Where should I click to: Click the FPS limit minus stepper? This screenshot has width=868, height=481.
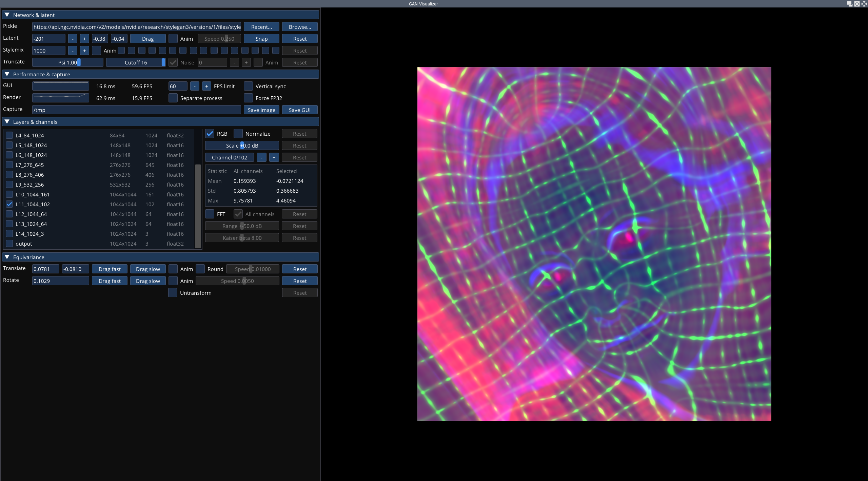click(194, 86)
